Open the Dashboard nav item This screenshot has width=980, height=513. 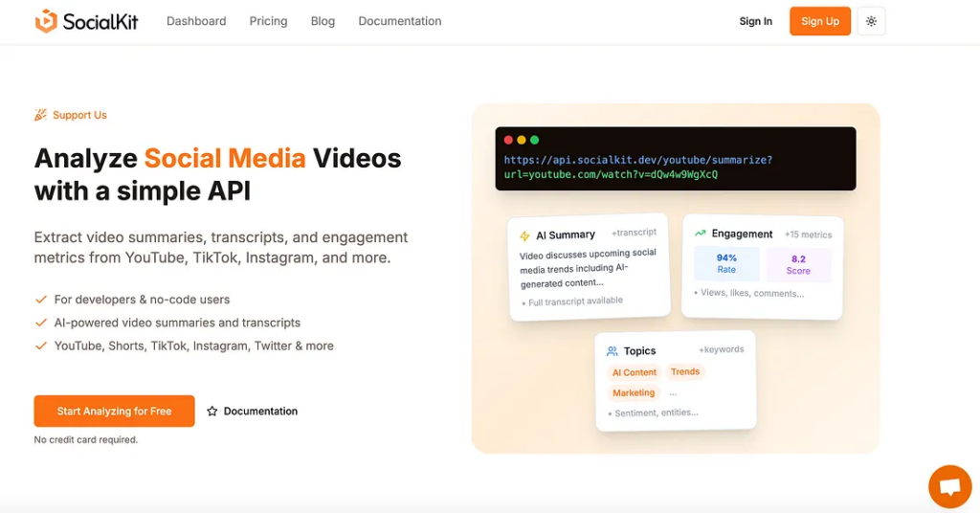pos(196,21)
